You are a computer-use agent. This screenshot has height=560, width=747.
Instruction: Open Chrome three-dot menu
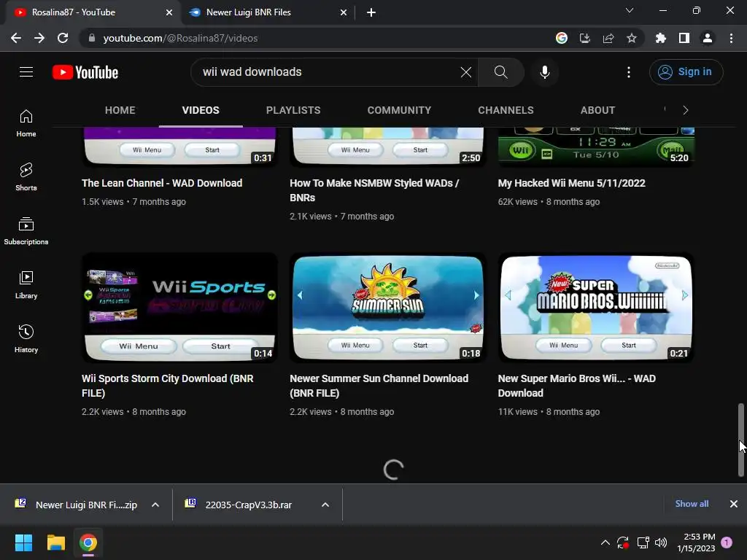point(731,38)
